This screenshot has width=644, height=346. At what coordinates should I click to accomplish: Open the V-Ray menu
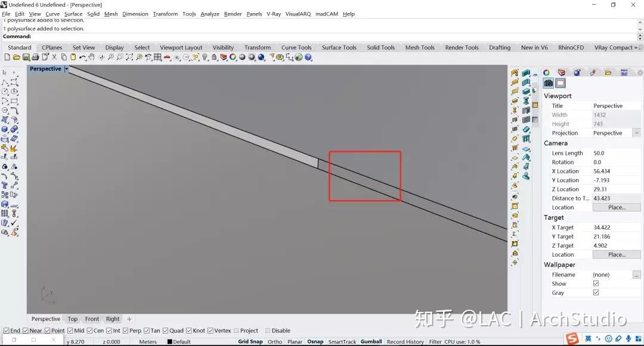pyautogui.click(x=274, y=14)
